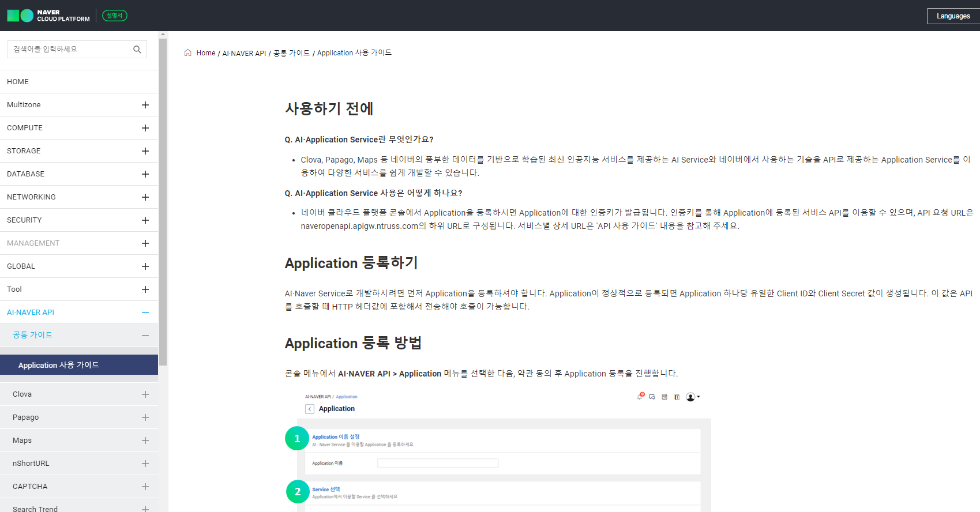Click the 사용하기 전에 heading
Viewport: 980px width, 512px height.
[329, 108]
